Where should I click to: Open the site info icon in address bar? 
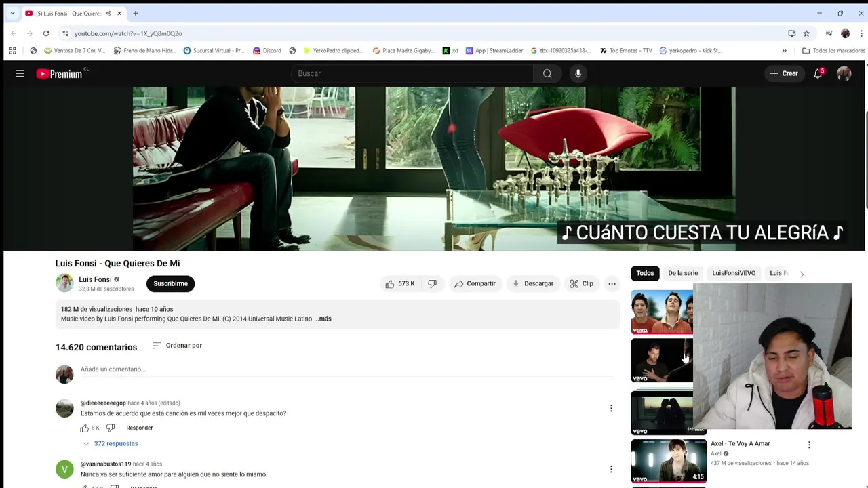(x=65, y=33)
